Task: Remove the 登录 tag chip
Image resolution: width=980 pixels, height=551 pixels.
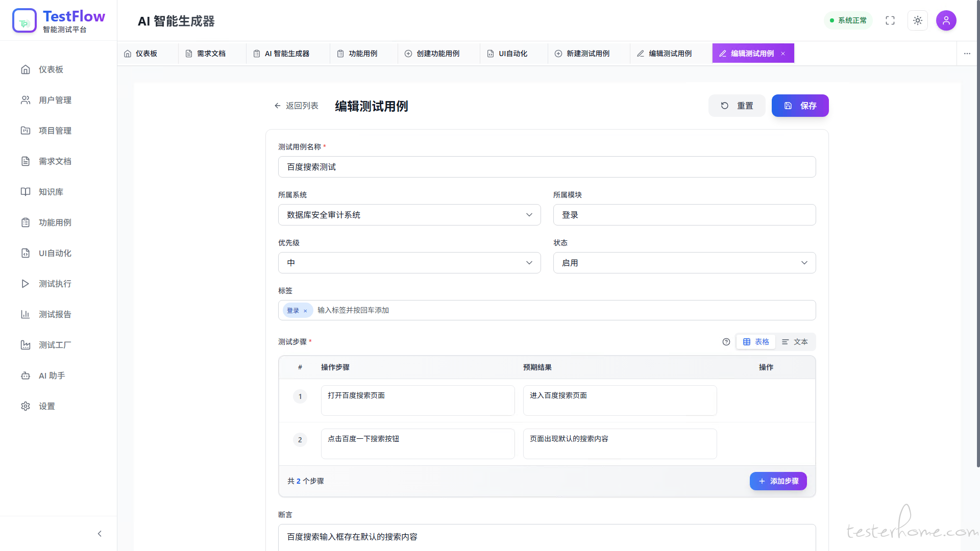Action: pyautogui.click(x=305, y=311)
